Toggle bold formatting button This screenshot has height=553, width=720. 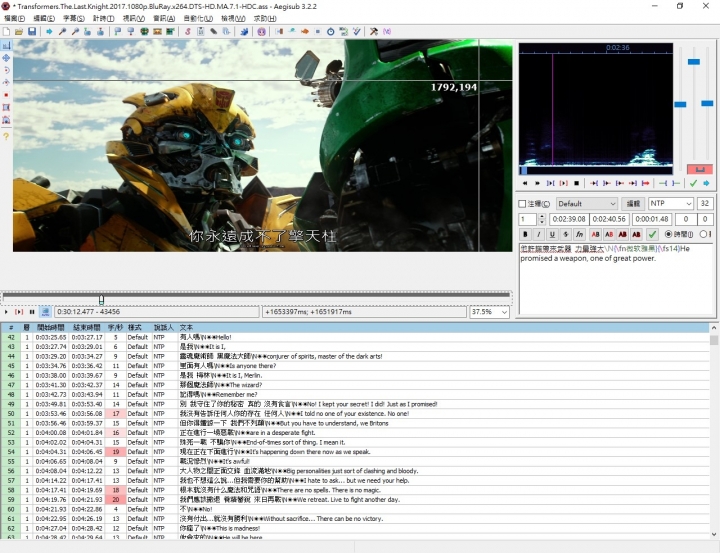coord(525,234)
